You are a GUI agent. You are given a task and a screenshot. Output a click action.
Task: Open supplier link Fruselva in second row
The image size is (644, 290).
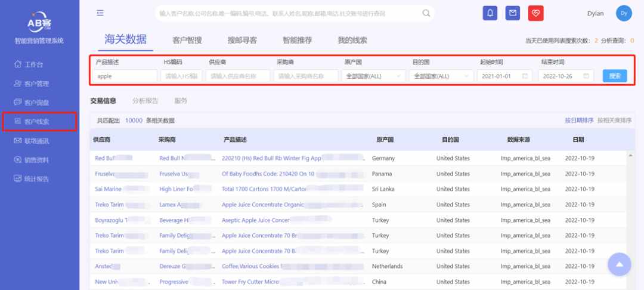click(x=105, y=174)
